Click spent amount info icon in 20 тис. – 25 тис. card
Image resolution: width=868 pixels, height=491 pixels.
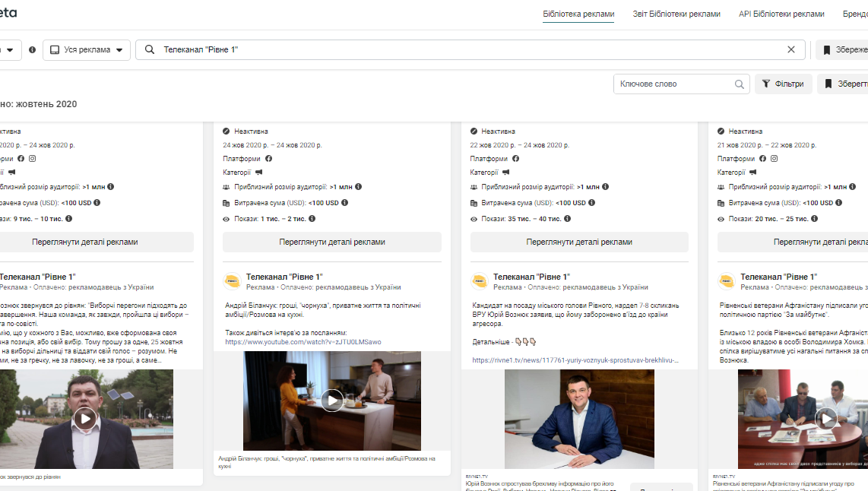click(x=838, y=203)
